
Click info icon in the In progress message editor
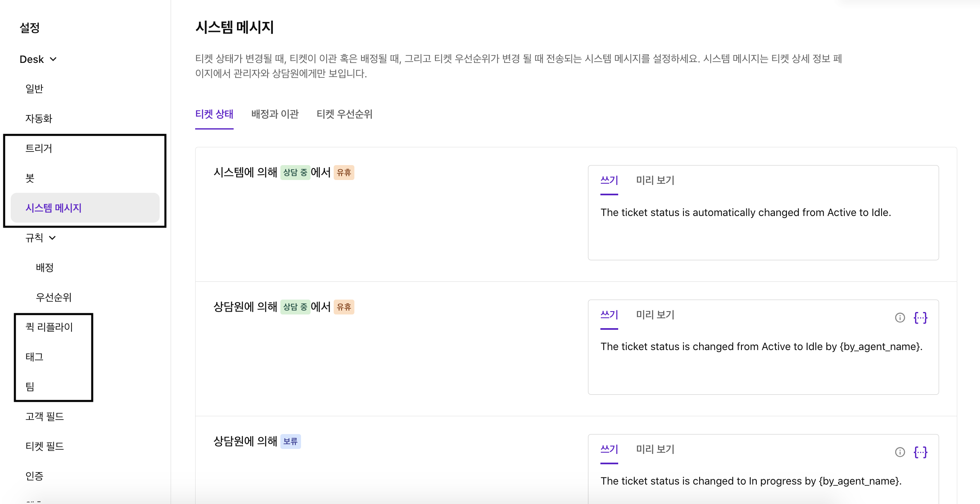(900, 452)
